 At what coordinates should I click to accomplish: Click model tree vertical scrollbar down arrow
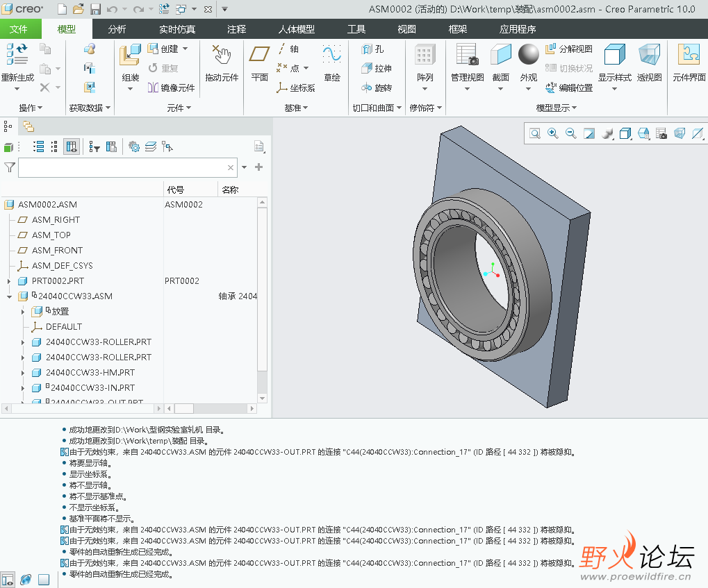(x=263, y=398)
